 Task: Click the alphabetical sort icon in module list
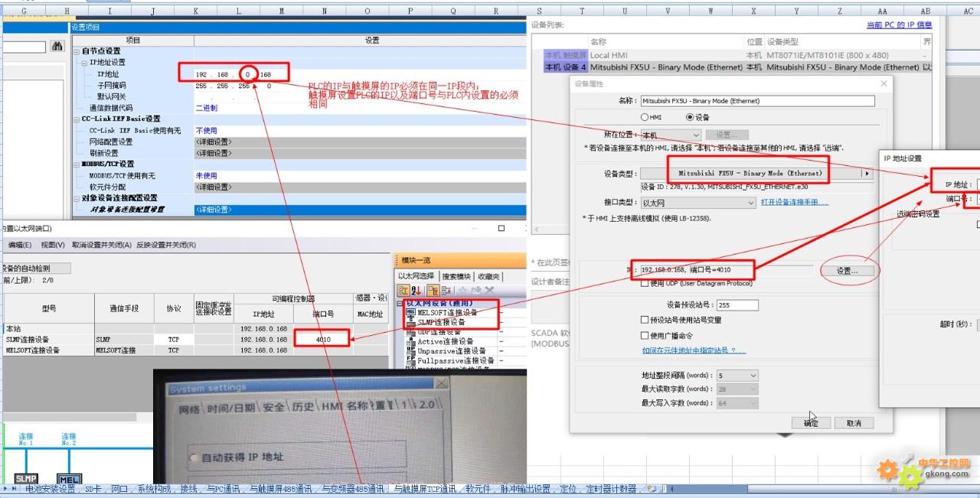416,291
